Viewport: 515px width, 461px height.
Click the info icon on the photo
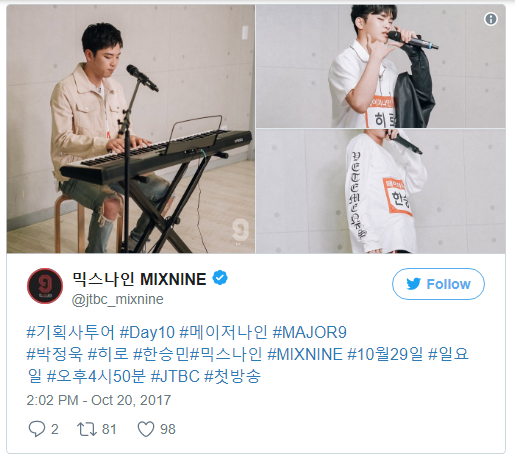tap(491, 19)
